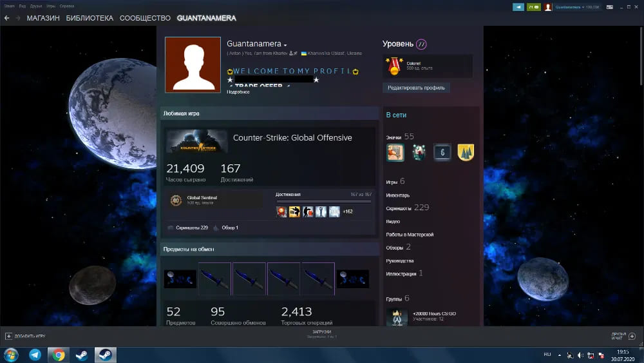Image resolution: width=644 pixels, height=363 pixels.
Task: Click the yellow shield badge icon
Action: coord(466,153)
